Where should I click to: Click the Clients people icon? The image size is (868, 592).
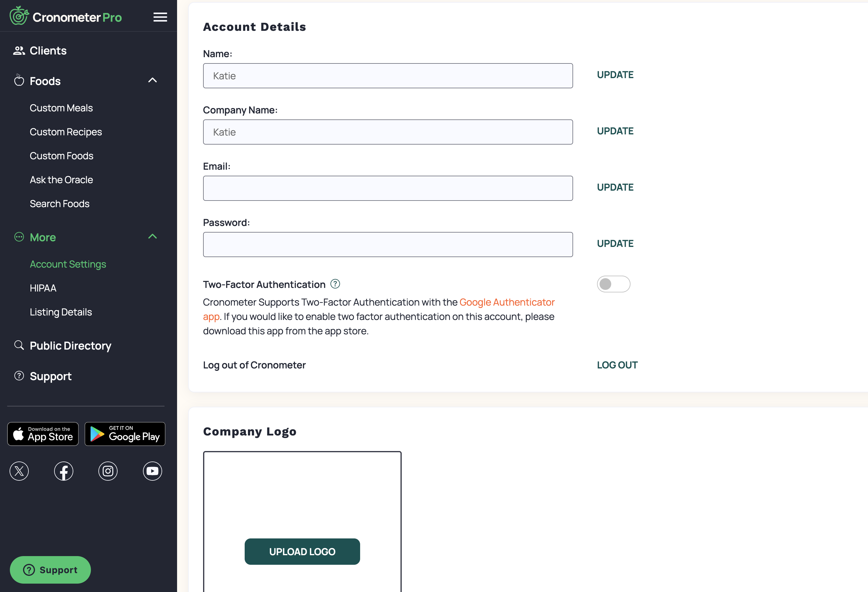coord(19,51)
